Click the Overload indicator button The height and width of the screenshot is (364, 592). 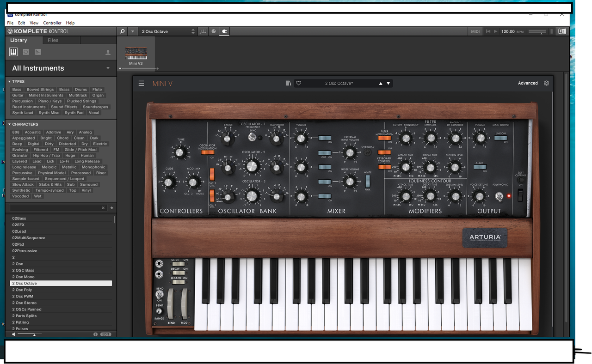[368, 152]
